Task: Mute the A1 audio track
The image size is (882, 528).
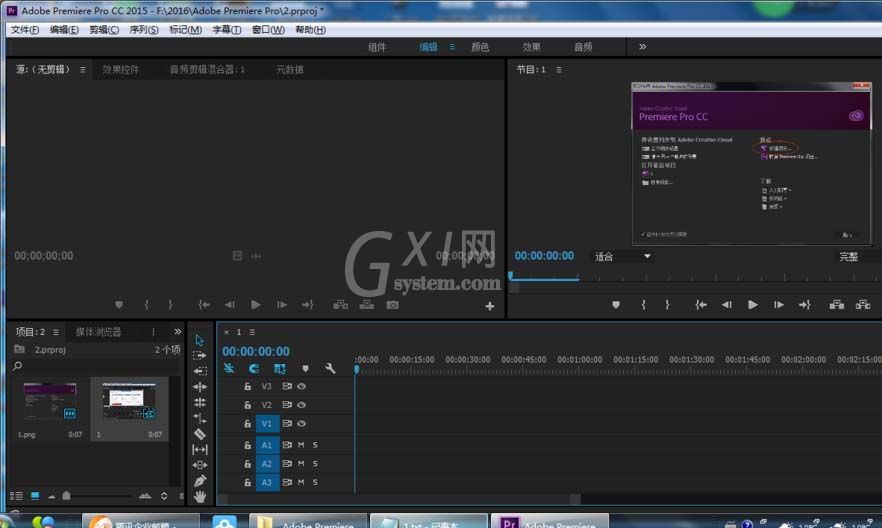Action: pos(301,445)
